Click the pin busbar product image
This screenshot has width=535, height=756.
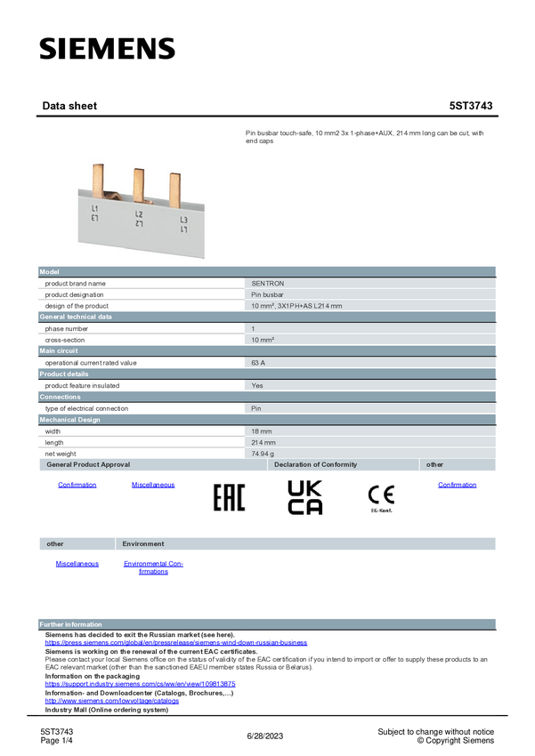[142, 211]
